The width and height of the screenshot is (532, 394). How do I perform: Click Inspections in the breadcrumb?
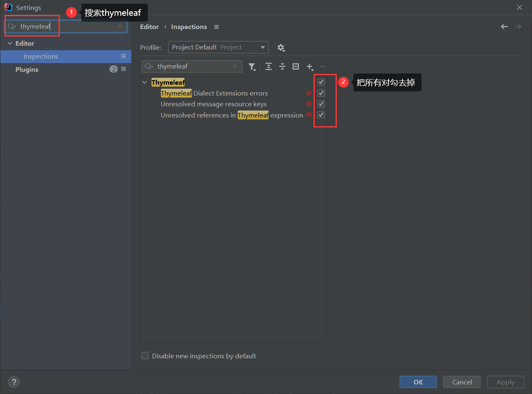189,27
